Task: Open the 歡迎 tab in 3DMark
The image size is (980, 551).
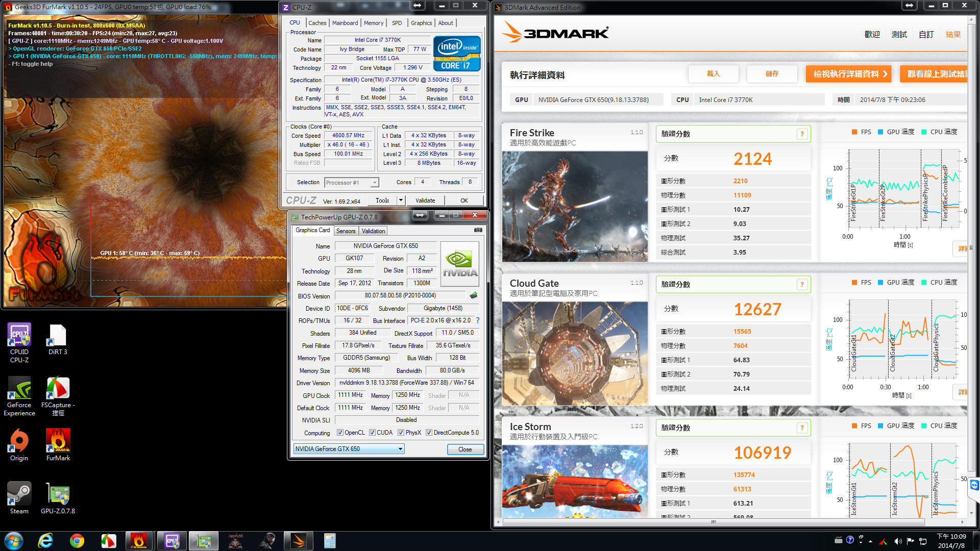Action: tap(872, 34)
